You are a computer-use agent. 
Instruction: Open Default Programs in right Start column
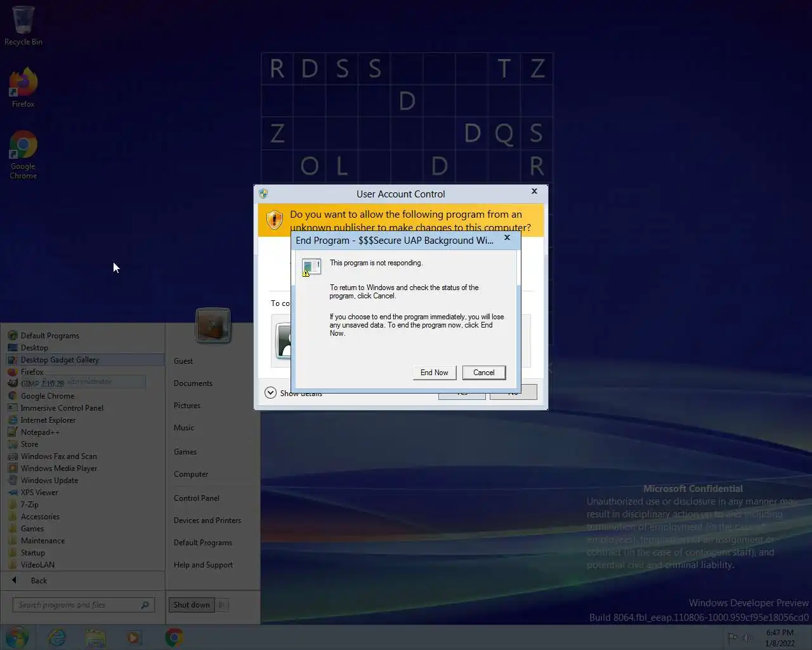[203, 543]
